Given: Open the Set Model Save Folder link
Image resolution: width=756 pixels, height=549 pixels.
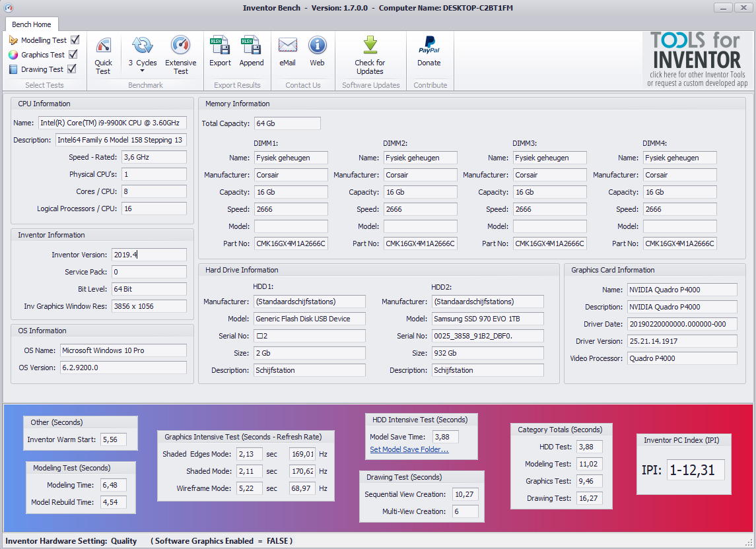Looking at the screenshot, I should tap(409, 449).
